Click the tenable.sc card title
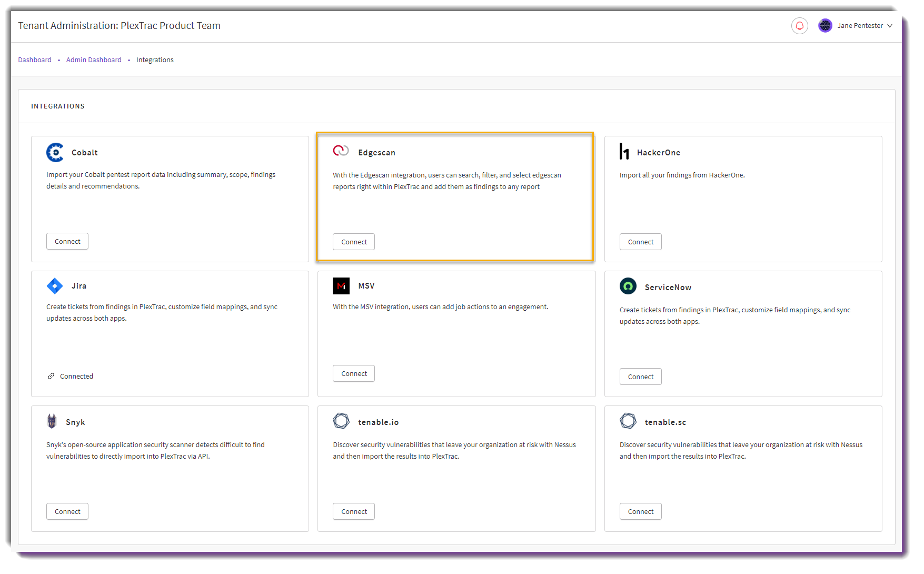This screenshot has width=924, height=574. pyautogui.click(x=665, y=422)
